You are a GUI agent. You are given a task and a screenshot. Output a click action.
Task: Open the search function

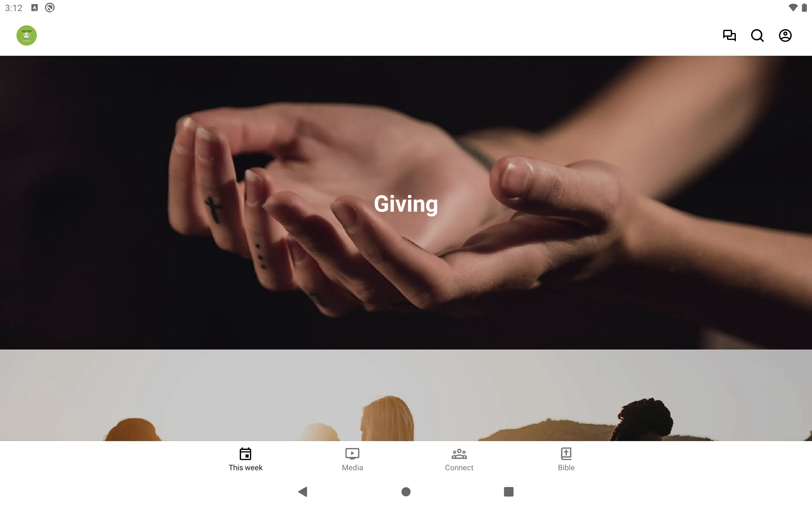pos(757,35)
